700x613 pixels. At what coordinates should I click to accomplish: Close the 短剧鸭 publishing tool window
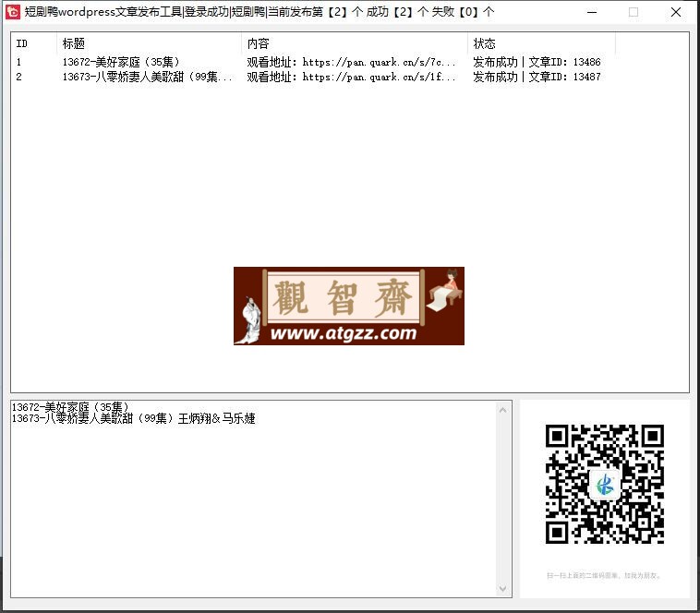click(x=676, y=12)
